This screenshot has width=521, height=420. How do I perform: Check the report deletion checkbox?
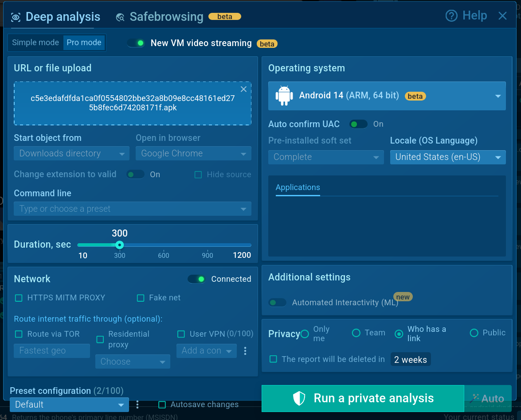[273, 359]
